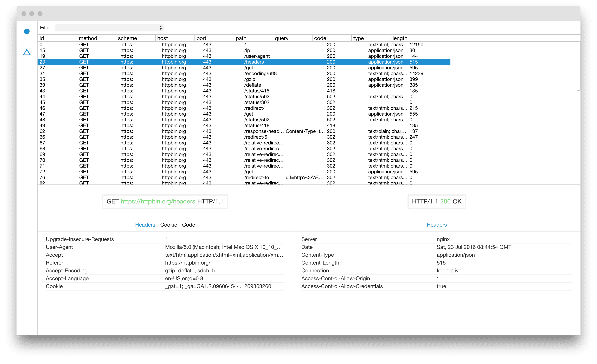Click the Upgrade-Insecure-Requests header row
The width and height of the screenshot is (597, 364).
tap(165, 239)
